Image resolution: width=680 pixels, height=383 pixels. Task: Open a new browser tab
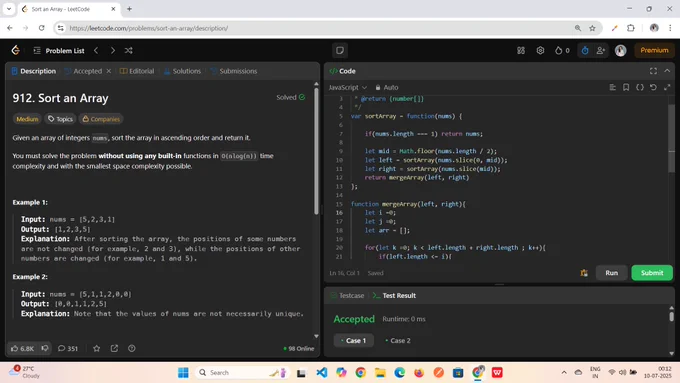coord(129,9)
